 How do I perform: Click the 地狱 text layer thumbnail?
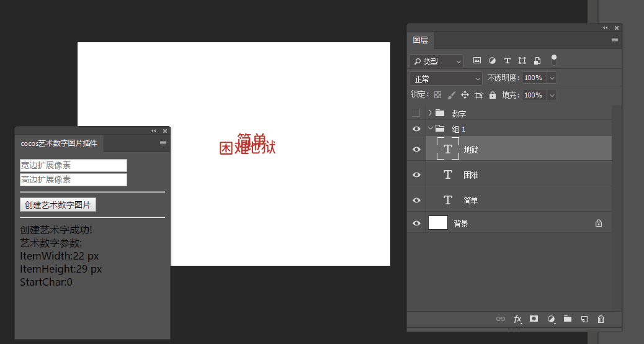[448, 148]
